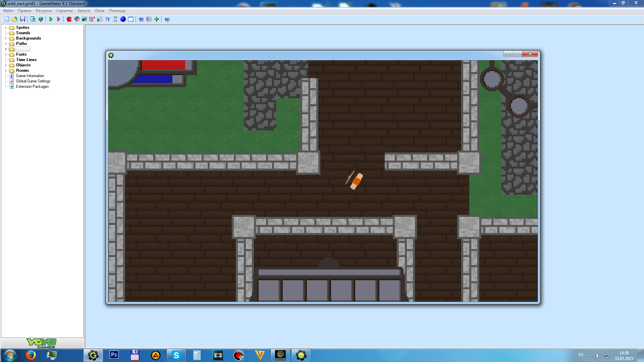Open the Скрипты menu

pyautogui.click(x=64, y=11)
